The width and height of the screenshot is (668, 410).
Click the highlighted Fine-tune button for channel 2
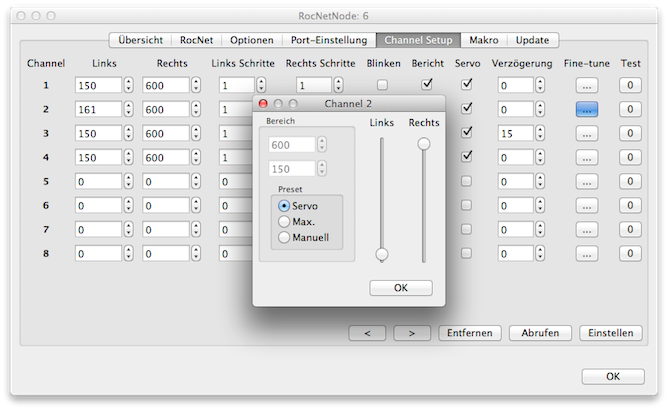(x=586, y=109)
